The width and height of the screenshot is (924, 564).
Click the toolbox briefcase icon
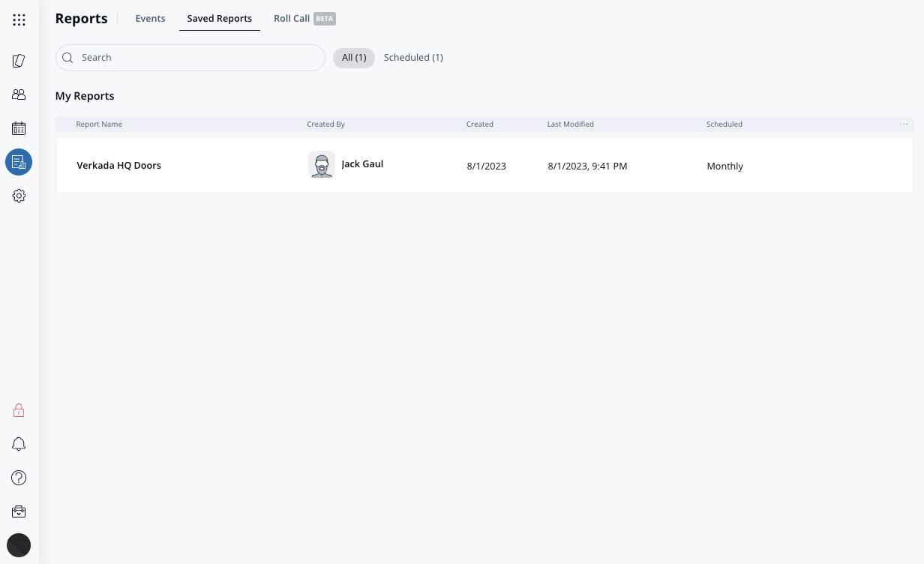point(19,511)
